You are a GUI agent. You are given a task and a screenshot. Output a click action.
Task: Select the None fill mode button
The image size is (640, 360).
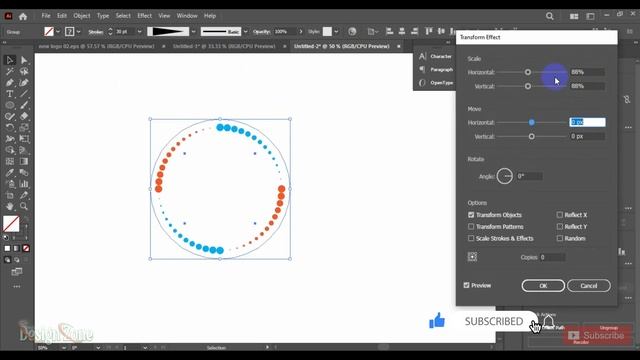[26, 248]
